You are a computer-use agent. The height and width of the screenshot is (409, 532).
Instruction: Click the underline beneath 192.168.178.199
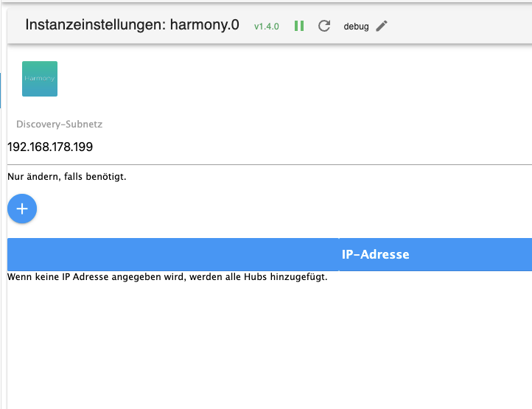(x=270, y=164)
